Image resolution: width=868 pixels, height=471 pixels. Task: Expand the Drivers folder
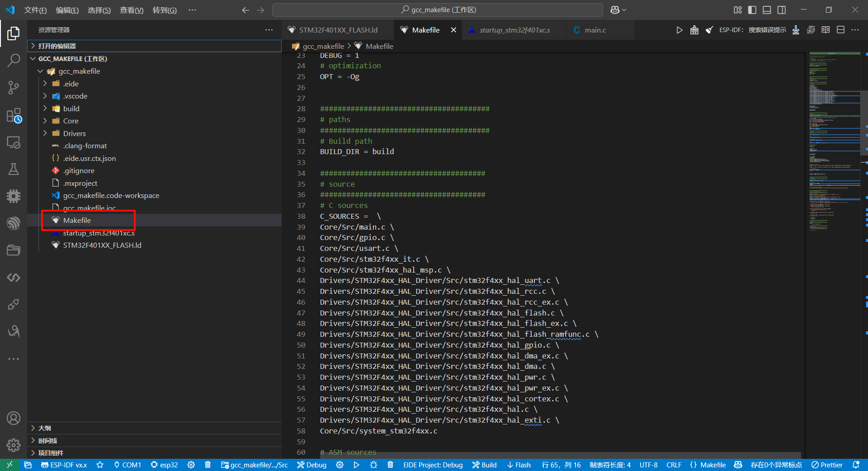point(74,133)
